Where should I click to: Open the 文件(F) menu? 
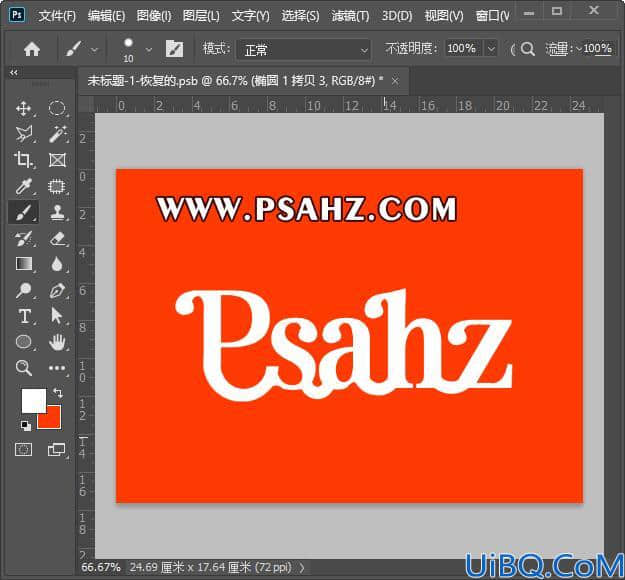(57, 16)
